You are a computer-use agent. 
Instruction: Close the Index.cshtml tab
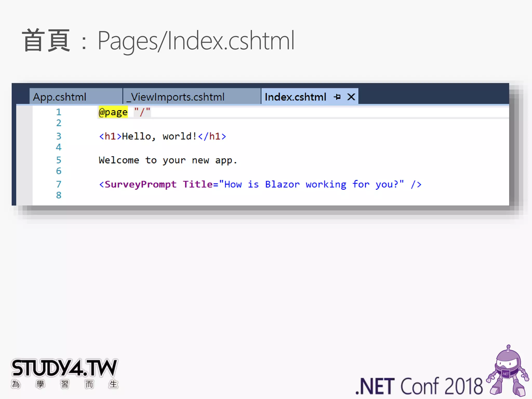pyautogui.click(x=351, y=97)
